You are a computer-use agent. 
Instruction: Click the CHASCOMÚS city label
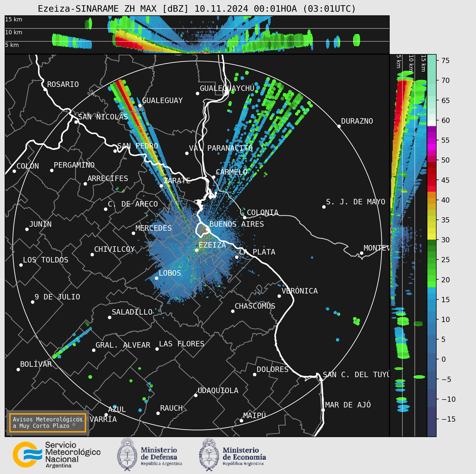255,306
